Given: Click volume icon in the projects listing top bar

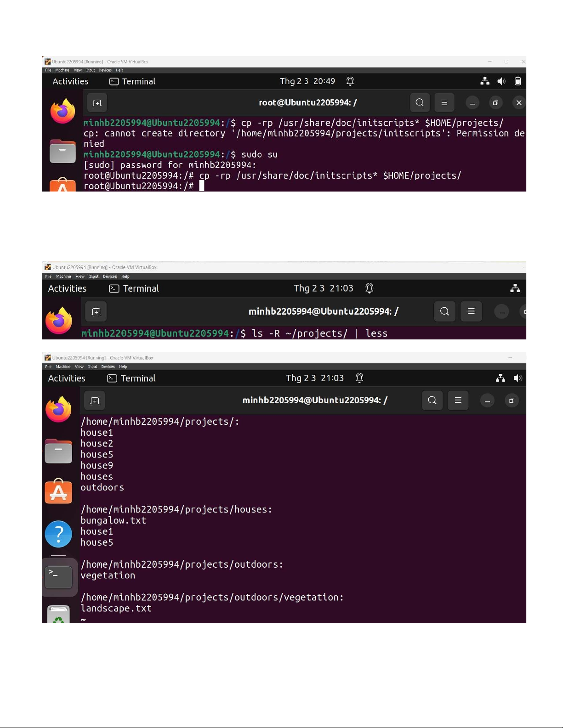Looking at the screenshot, I should pos(518,378).
